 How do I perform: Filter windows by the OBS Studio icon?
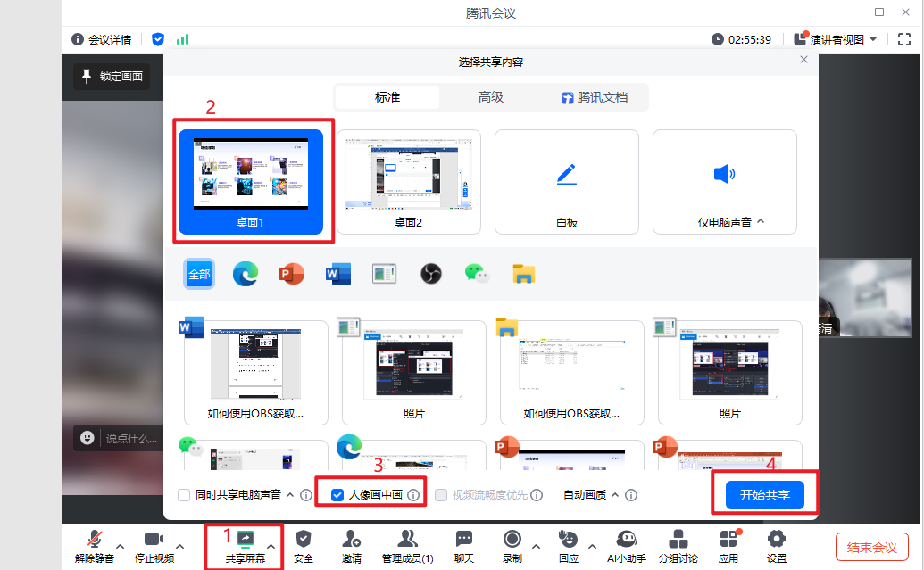pyautogui.click(x=431, y=274)
